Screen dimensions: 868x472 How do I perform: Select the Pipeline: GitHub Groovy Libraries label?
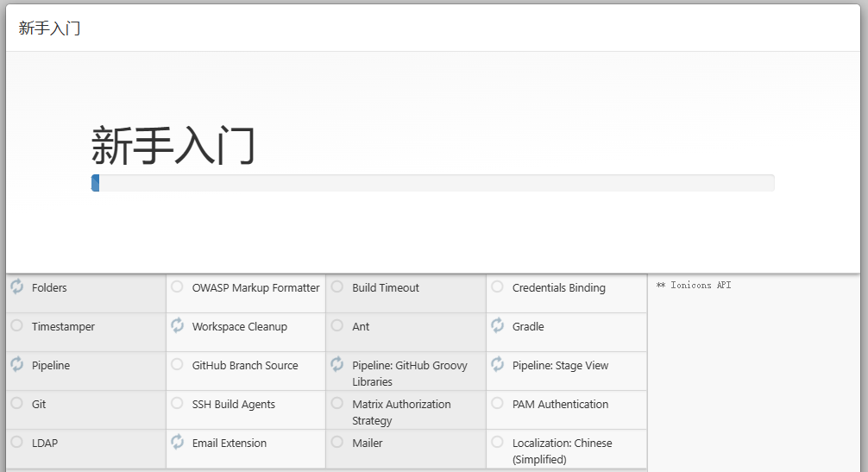point(410,374)
